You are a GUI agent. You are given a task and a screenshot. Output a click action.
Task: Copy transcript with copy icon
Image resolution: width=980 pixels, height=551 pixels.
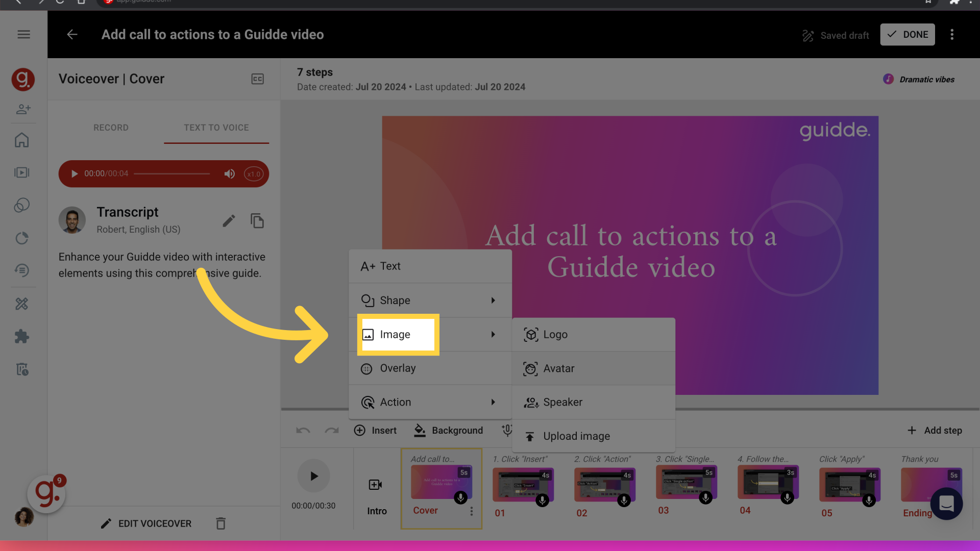point(257,220)
